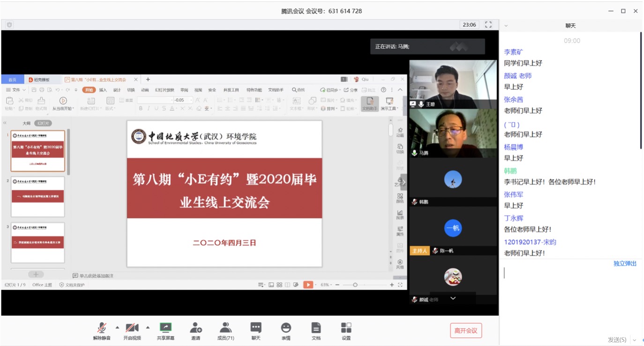Click the shield security icon at top-left
644x346 pixels.
[9, 25]
